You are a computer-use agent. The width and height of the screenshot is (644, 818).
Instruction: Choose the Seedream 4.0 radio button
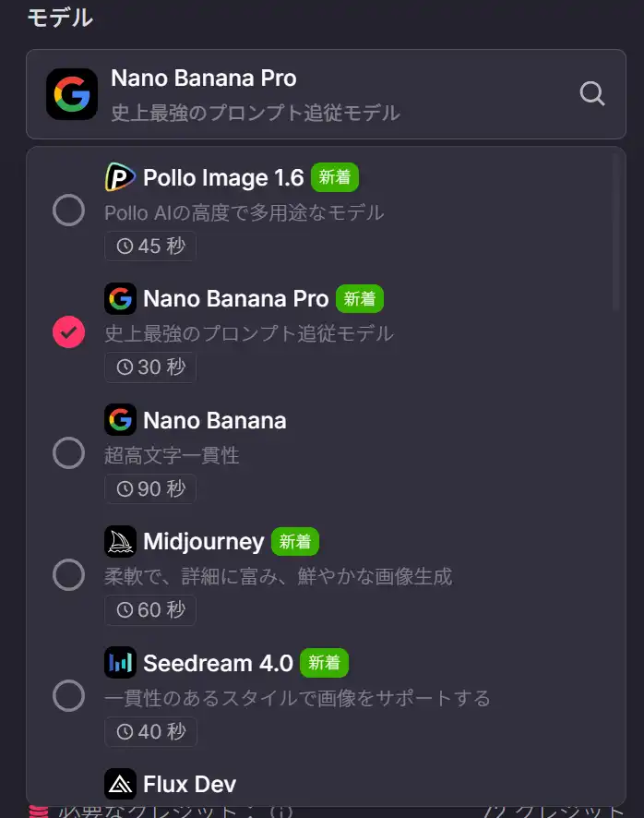[x=68, y=696]
